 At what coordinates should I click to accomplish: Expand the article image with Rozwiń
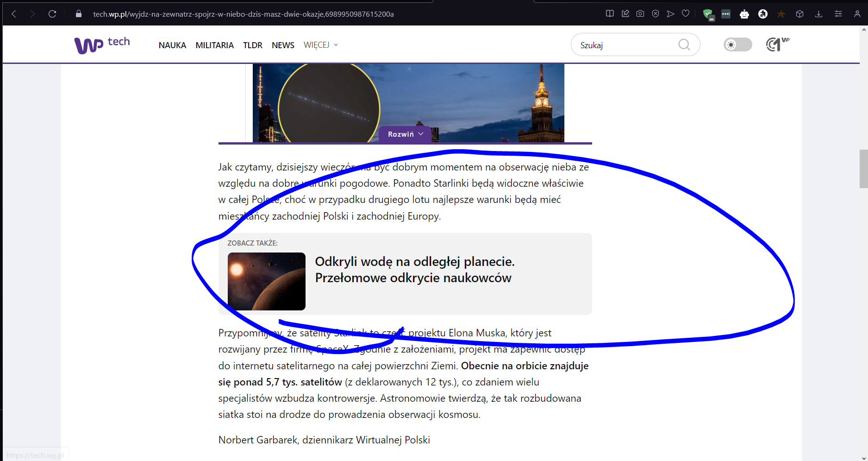[x=405, y=134]
